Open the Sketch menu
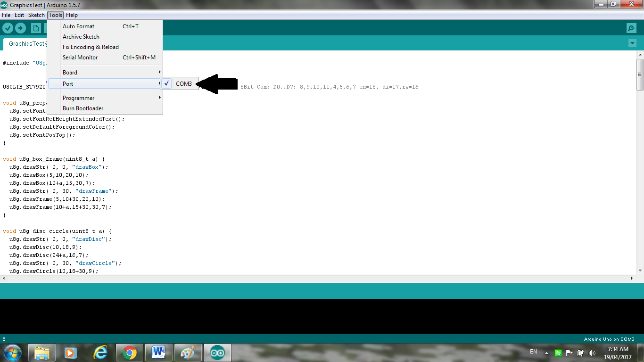The image size is (644, 362). tap(36, 15)
